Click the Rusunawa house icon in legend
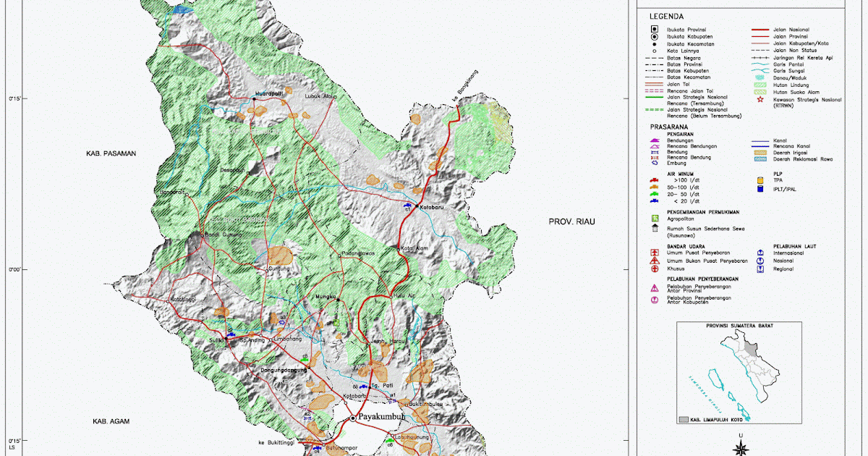This screenshot has width=868, height=456. point(655,228)
